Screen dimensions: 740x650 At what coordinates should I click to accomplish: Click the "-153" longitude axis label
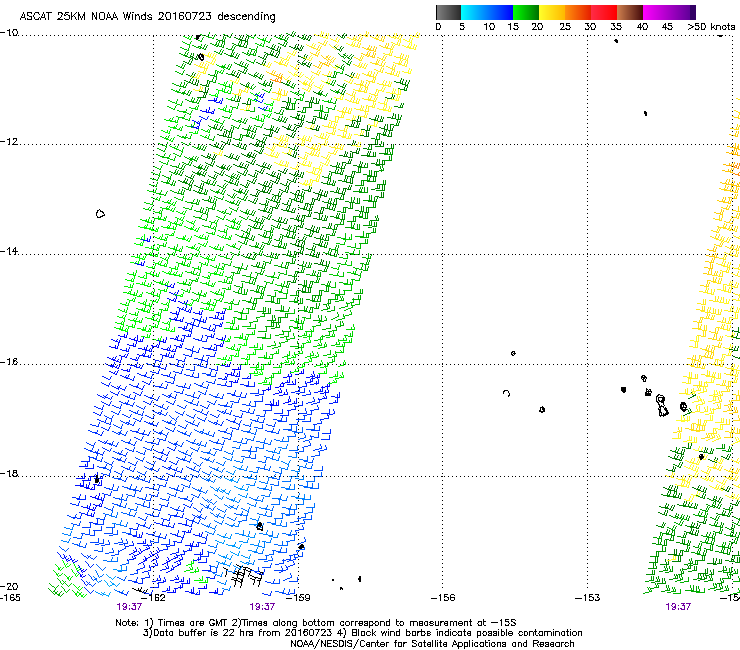588,598
